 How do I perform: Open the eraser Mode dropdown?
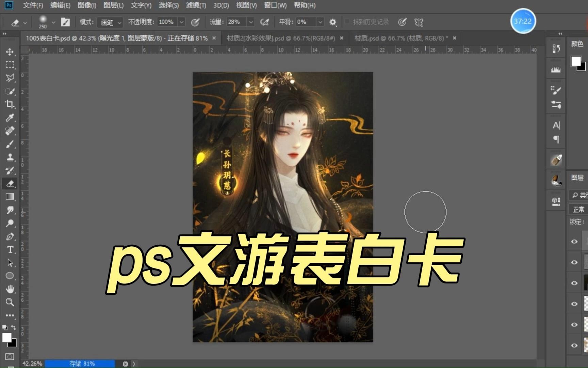pyautogui.click(x=110, y=22)
